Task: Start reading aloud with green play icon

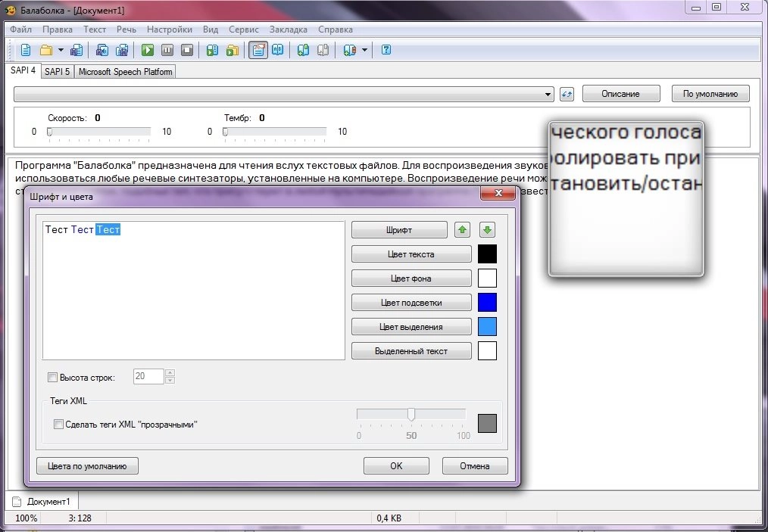Action: click(x=148, y=50)
